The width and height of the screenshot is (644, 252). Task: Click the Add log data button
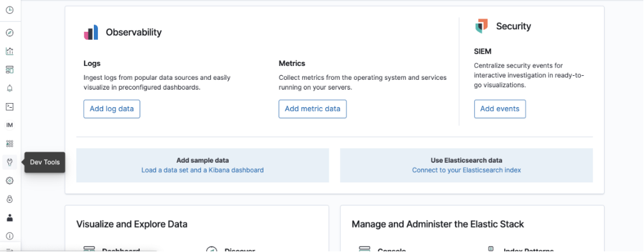112,109
